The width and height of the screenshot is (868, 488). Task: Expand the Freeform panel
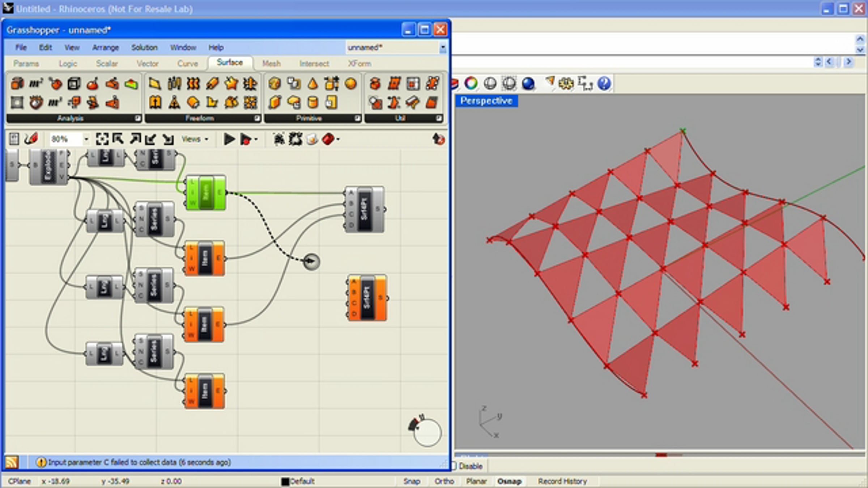tap(257, 118)
